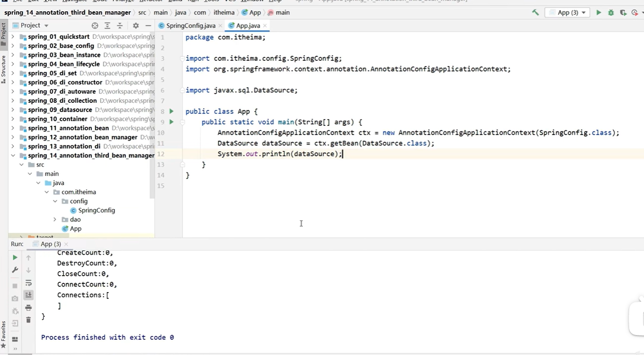
Task: Click run gutter icon beside main method
Action: point(171,122)
